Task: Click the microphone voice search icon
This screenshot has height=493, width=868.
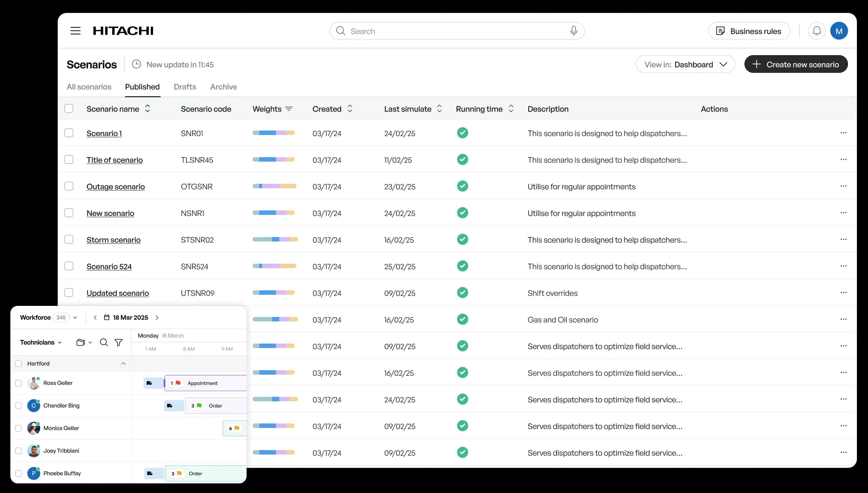Action: (573, 31)
